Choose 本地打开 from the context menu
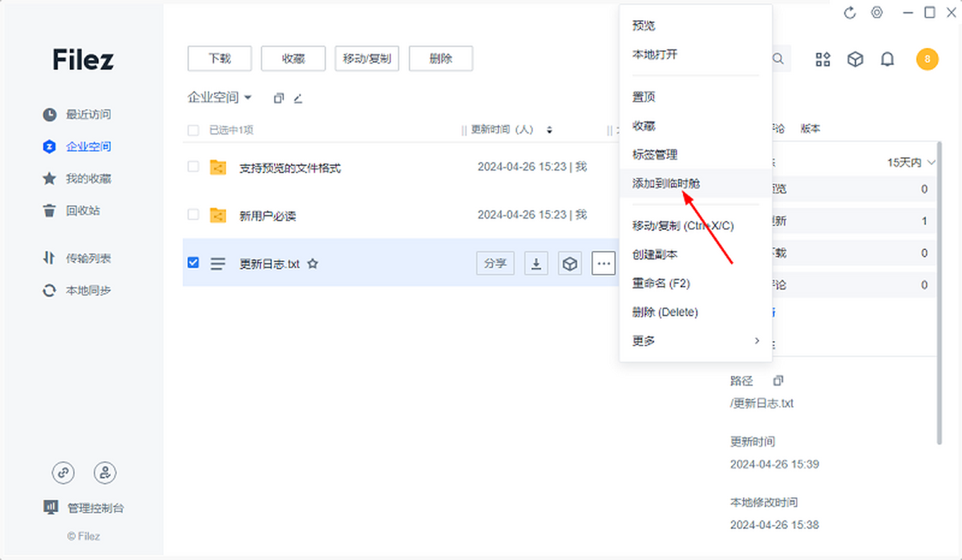The height and width of the screenshot is (560, 962). [695, 54]
